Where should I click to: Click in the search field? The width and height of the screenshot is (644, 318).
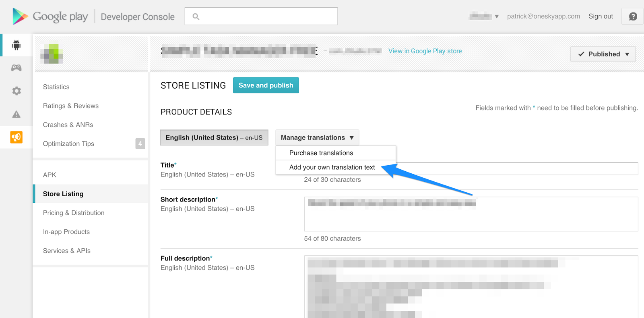pos(261,16)
